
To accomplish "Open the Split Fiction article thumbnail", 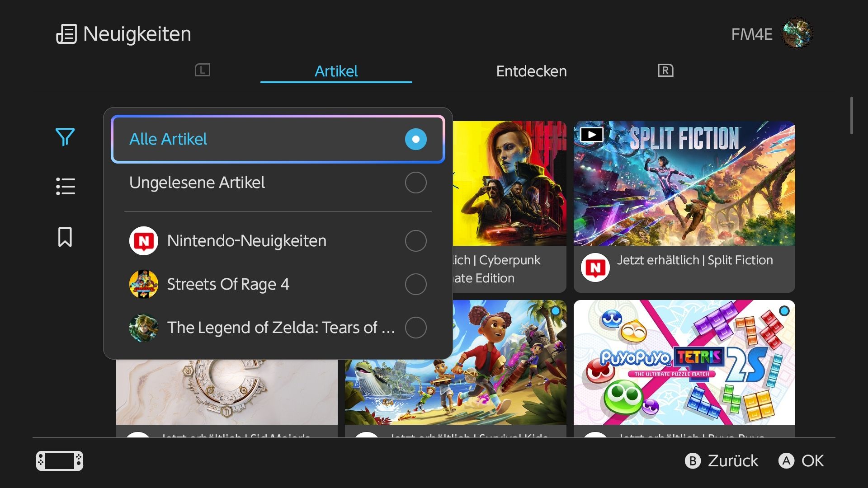I will [x=684, y=183].
